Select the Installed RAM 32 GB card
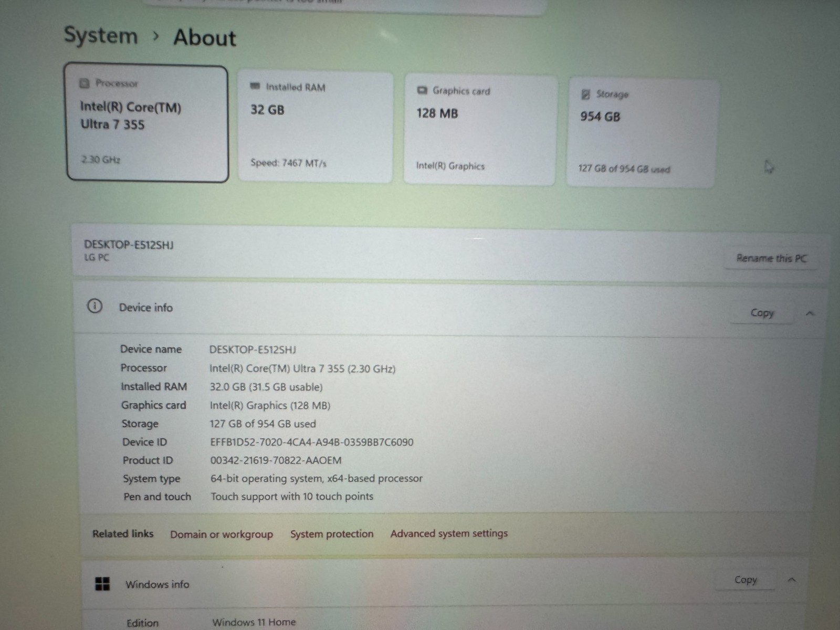The height and width of the screenshot is (630, 840). 315,127
